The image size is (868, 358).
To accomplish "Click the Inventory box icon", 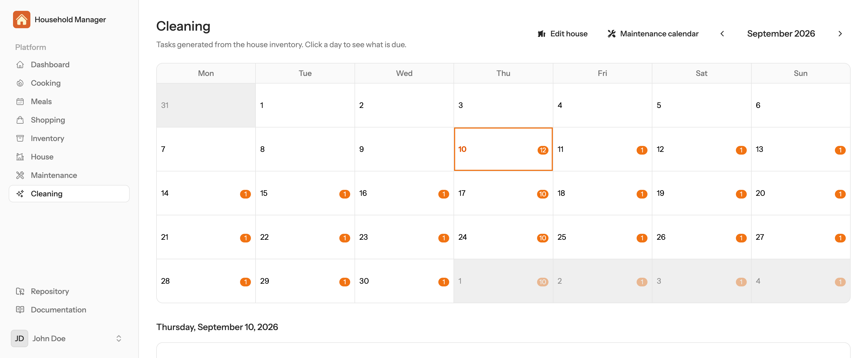I will click(20, 138).
